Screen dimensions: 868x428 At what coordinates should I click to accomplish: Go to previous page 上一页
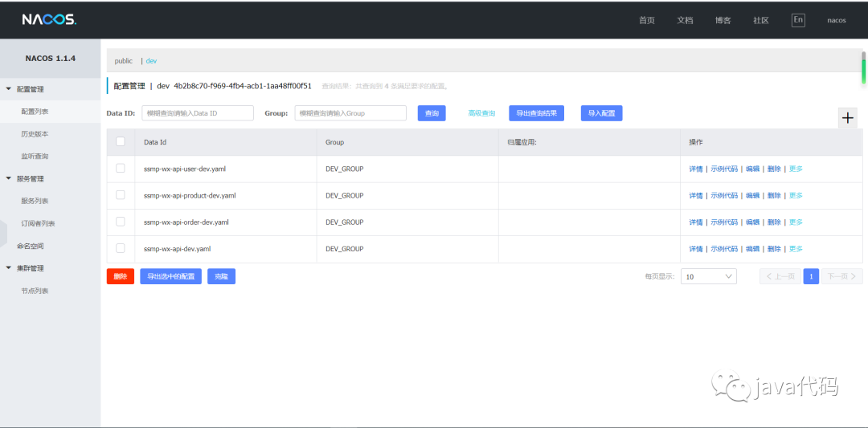(x=780, y=276)
